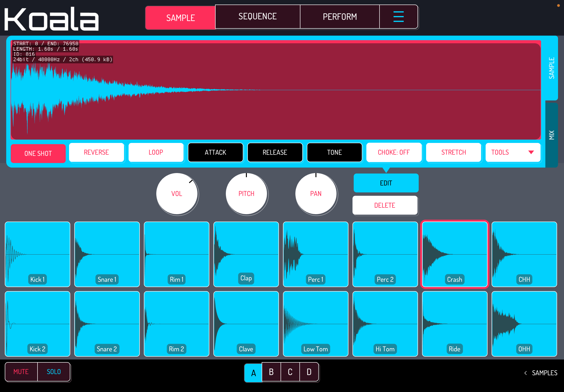Open the hamburger menu
The image size is (564, 392).
399,17
